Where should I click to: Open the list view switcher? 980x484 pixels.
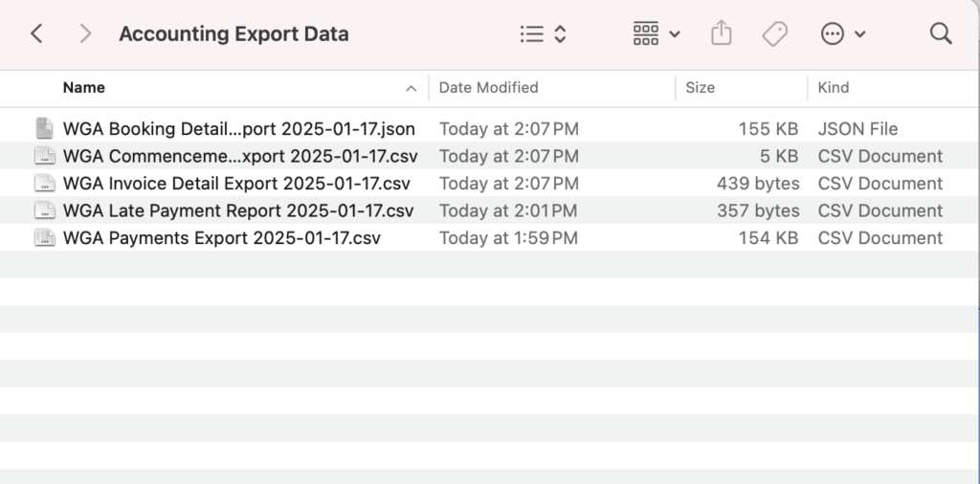pos(544,33)
